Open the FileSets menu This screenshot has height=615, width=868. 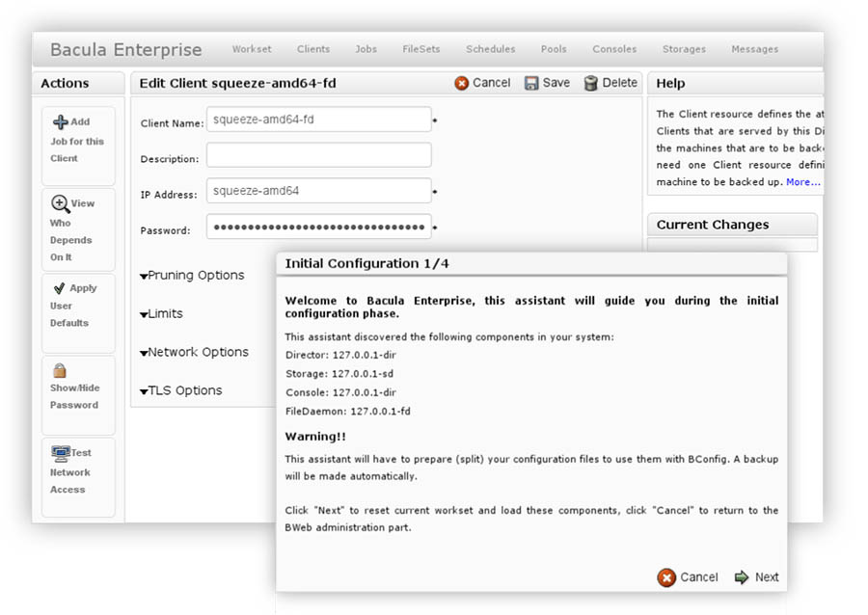click(x=421, y=49)
